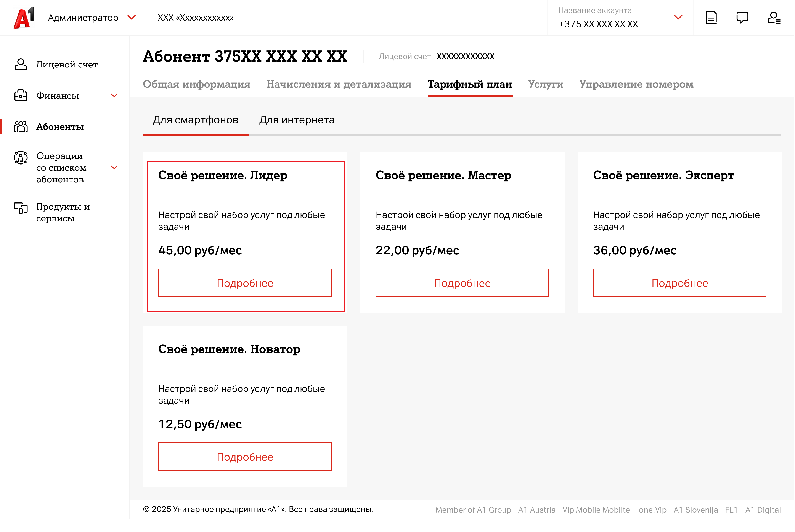The image size is (795, 532).
Task: Click the A1 logo
Action: [24, 18]
